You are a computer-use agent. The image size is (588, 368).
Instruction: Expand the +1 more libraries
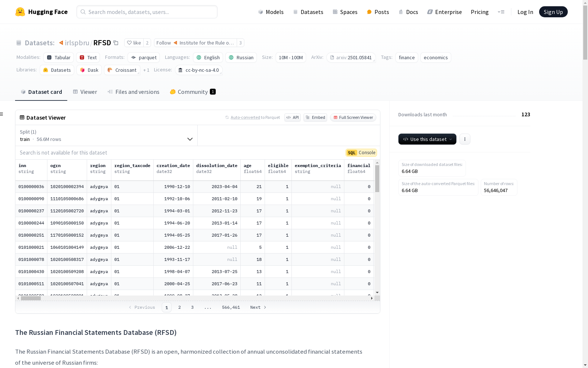tap(146, 70)
